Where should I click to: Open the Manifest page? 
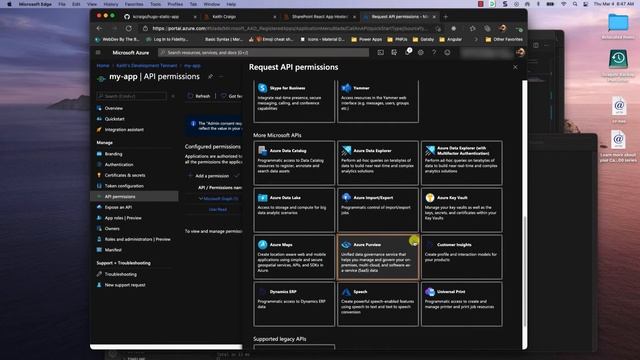pos(113,250)
